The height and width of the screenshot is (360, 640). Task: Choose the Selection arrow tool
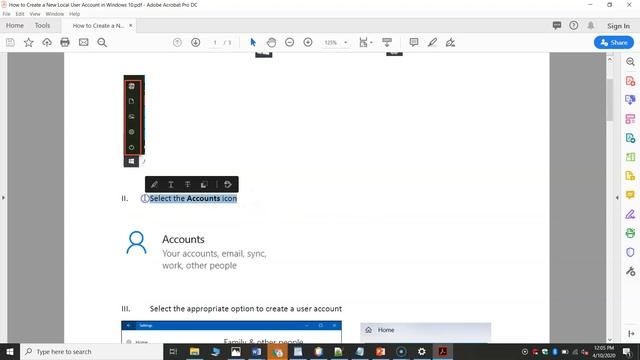click(x=253, y=42)
